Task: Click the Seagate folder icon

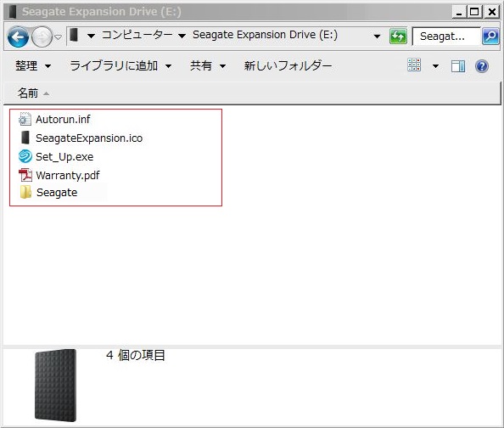Action: click(25, 192)
